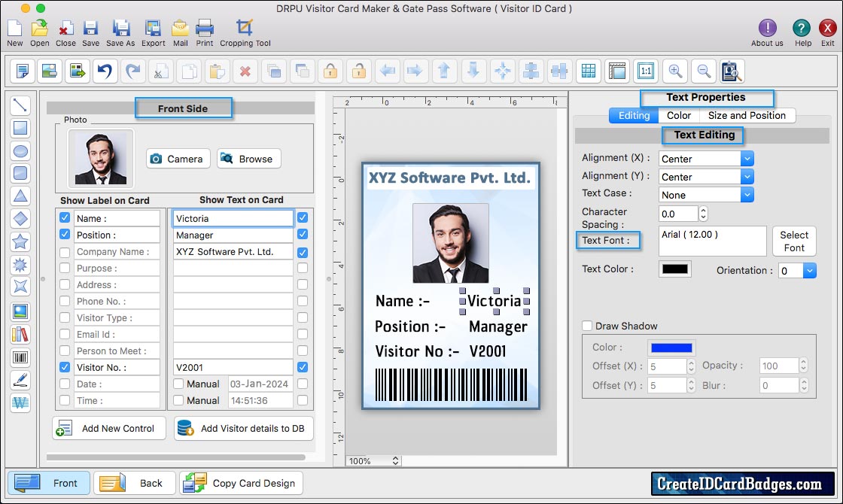Check the Manual date checkbox
Screen dimensions: 843x504
pyautogui.click(x=178, y=384)
